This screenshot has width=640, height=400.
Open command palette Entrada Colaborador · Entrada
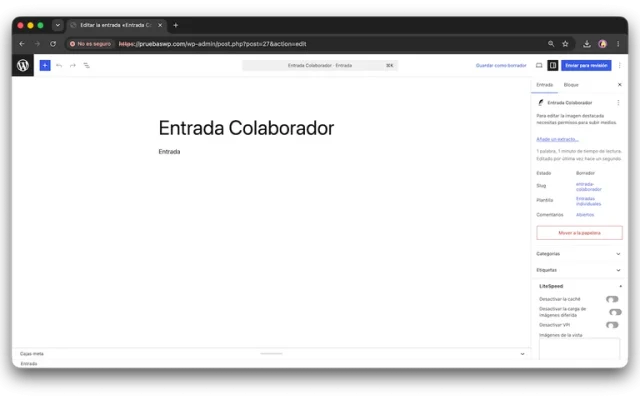[x=320, y=65]
